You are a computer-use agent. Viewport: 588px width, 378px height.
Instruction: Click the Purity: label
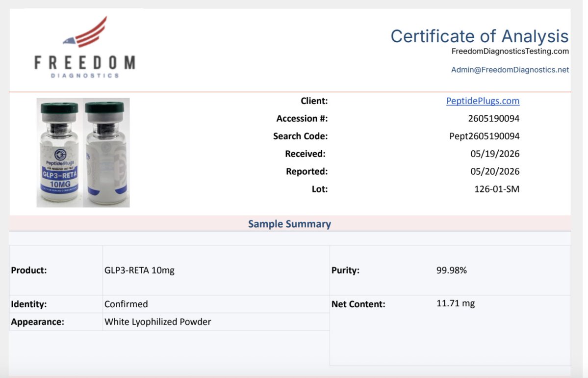(345, 270)
